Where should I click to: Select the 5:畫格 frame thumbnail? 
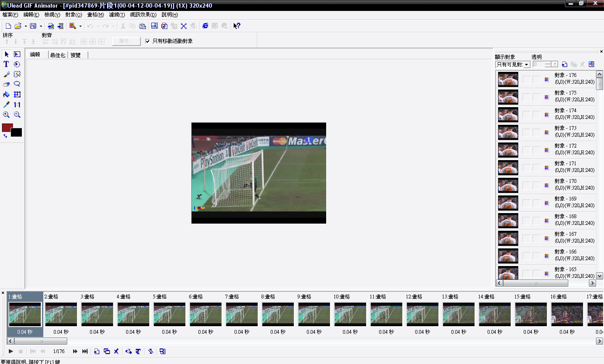[x=169, y=314]
